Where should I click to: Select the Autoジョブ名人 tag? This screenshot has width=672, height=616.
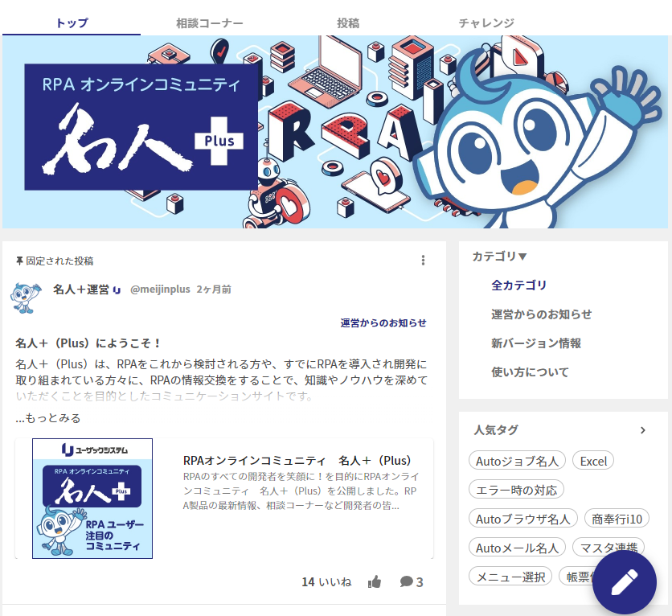point(518,461)
